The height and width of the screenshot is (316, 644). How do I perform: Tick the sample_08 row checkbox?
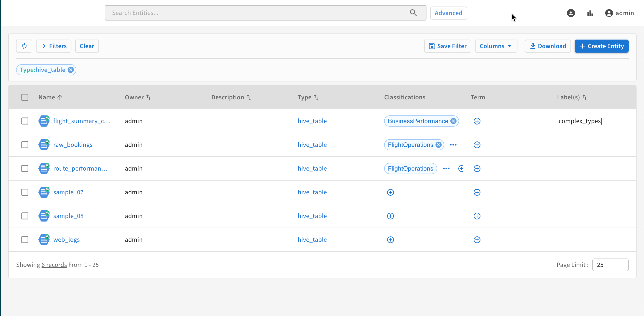(x=25, y=216)
